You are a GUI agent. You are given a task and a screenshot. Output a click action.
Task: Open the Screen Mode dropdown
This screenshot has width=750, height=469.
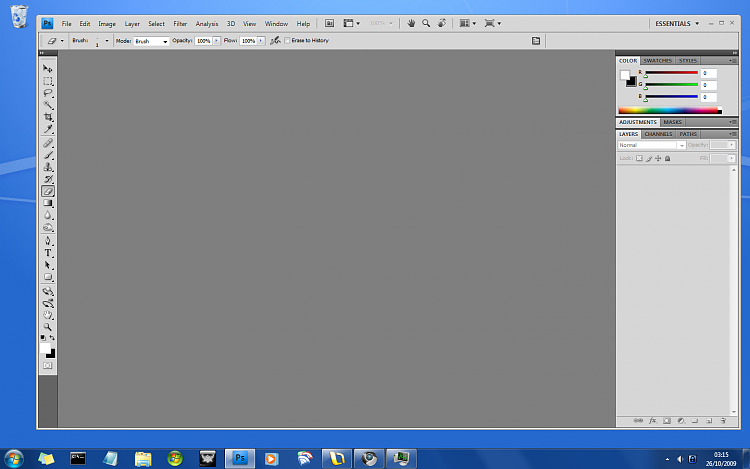pyautogui.click(x=492, y=23)
